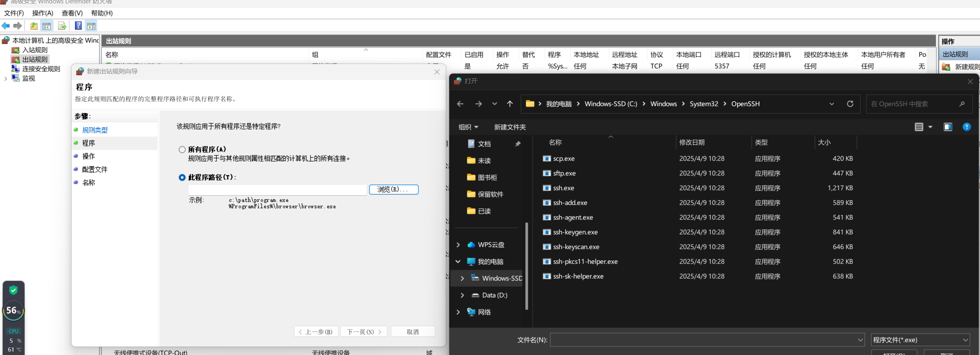Viewport: 980px width, 355px height.
Task: Click the export list toolbar icon
Action: click(62, 26)
